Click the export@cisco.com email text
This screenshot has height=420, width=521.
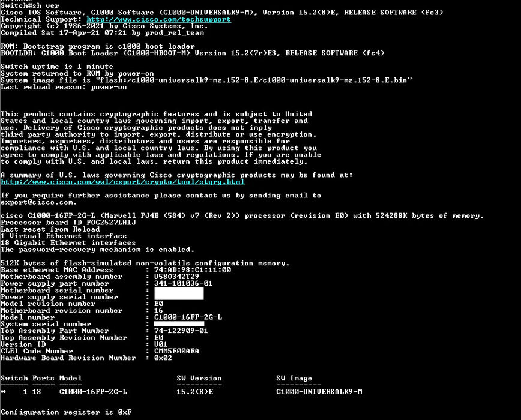click(38, 202)
